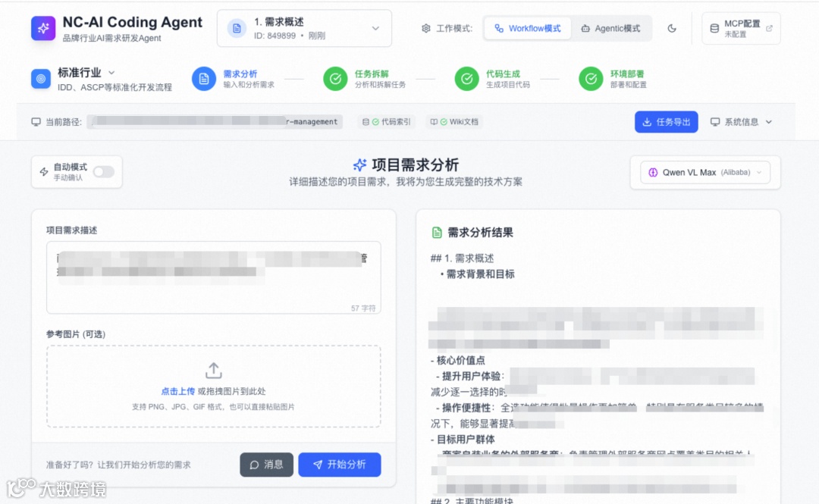
Task: Click the NC-AI Coding Agent logo icon
Action: point(42,28)
